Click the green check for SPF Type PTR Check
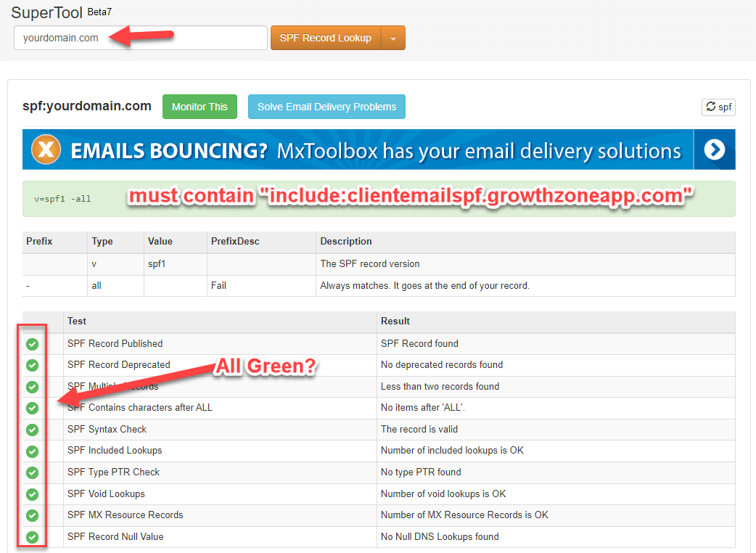Image resolution: width=756 pixels, height=553 pixels. 32,472
